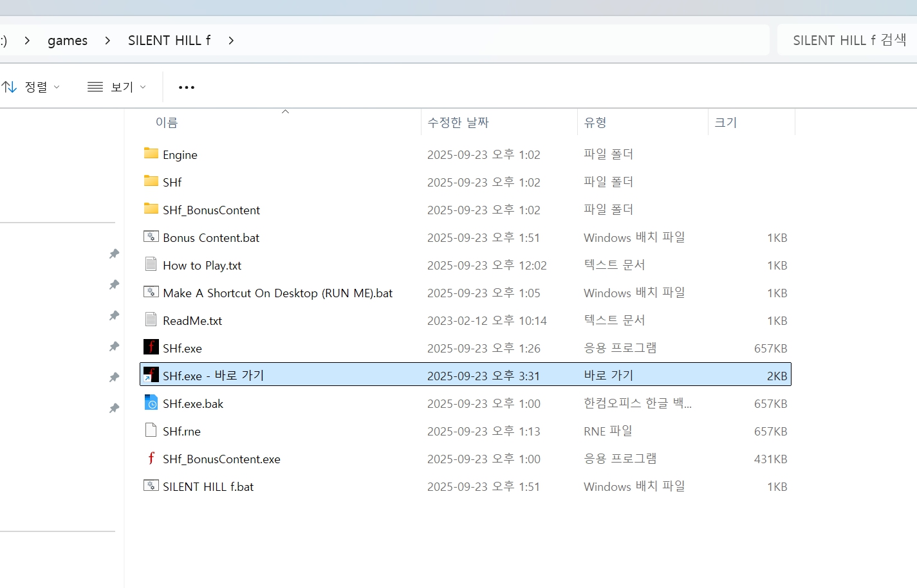Click the Engine folder icon

(151, 153)
